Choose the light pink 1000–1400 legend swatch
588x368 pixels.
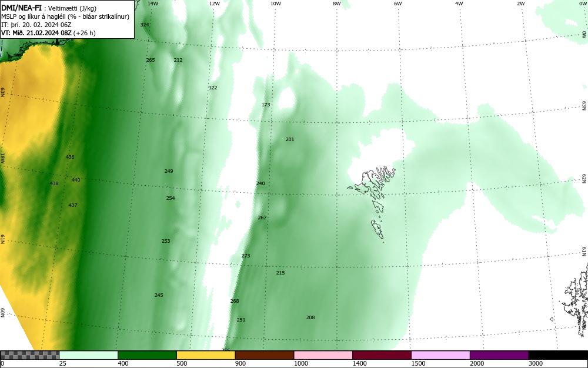point(323,355)
